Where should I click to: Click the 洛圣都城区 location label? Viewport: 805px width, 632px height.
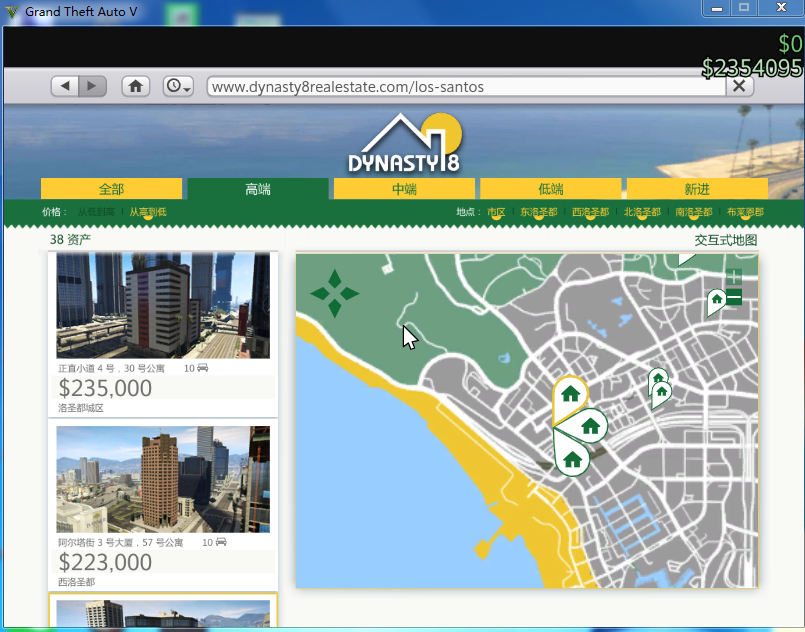81,408
